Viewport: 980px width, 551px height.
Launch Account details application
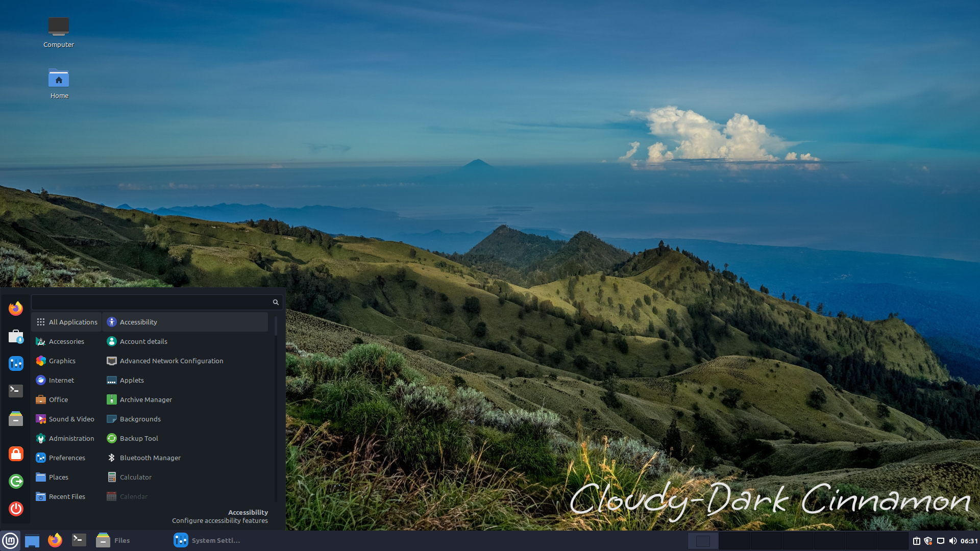[185, 341]
